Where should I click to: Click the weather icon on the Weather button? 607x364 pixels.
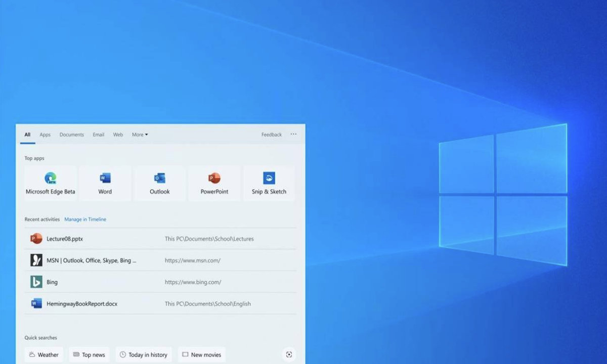pos(31,354)
